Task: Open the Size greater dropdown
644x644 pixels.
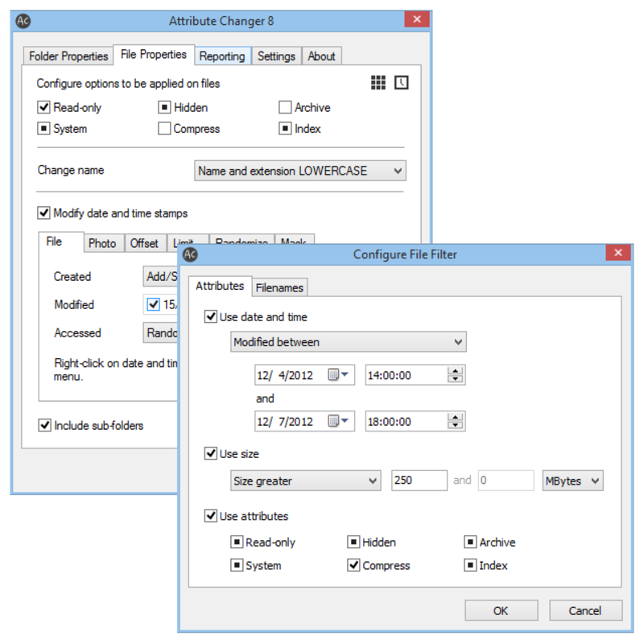Action: [x=306, y=481]
